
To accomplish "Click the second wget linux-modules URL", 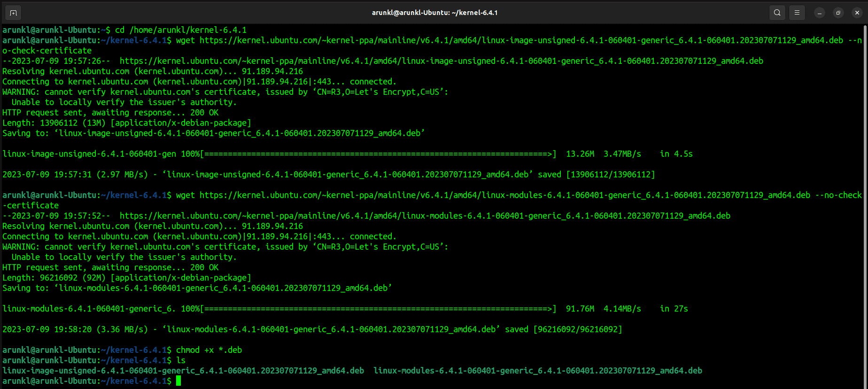I will 505,195.
